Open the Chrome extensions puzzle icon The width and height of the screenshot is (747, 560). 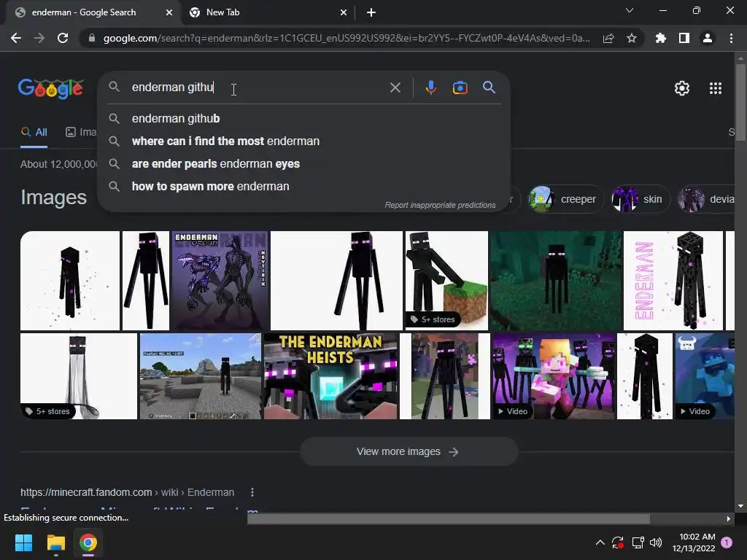661,38
